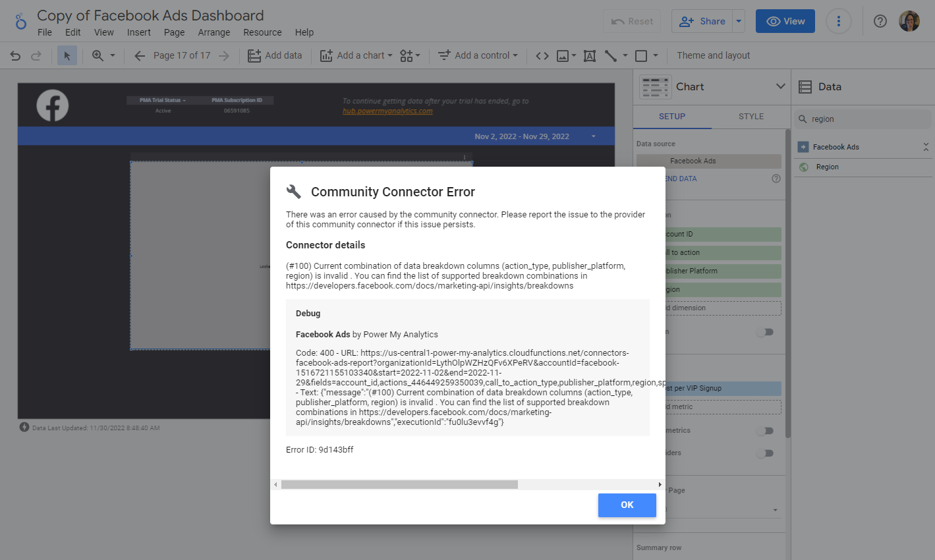Click the undo arrow in the toolbar

(x=15, y=56)
